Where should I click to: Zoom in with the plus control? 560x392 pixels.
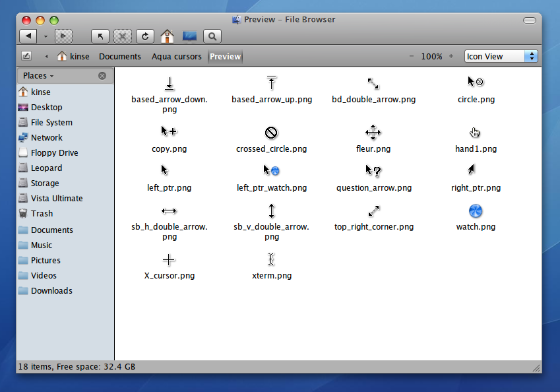[x=450, y=56]
